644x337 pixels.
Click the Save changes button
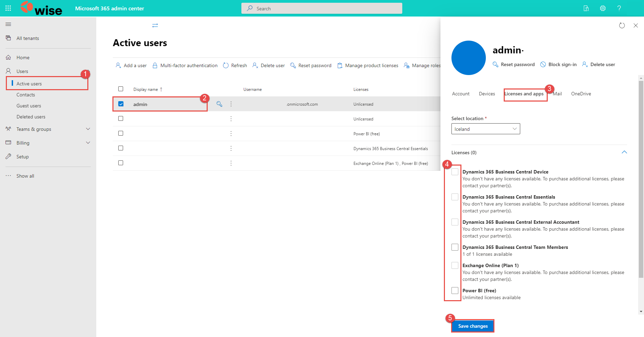click(x=473, y=326)
